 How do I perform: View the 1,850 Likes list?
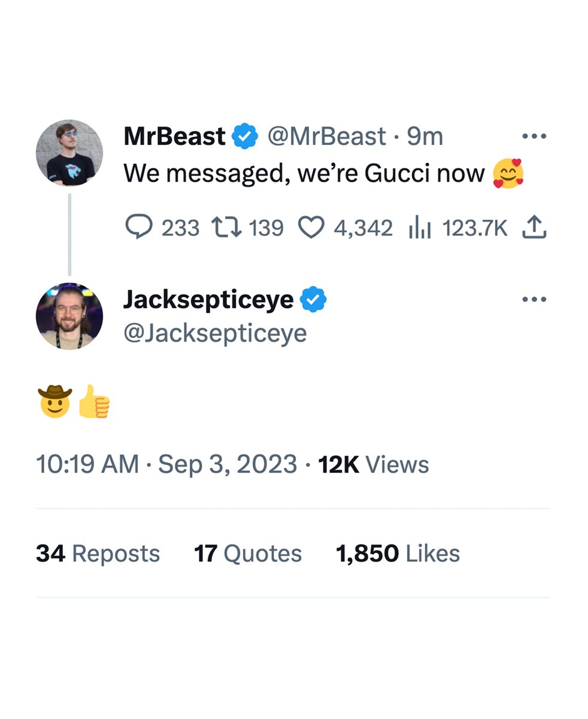[398, 553]
